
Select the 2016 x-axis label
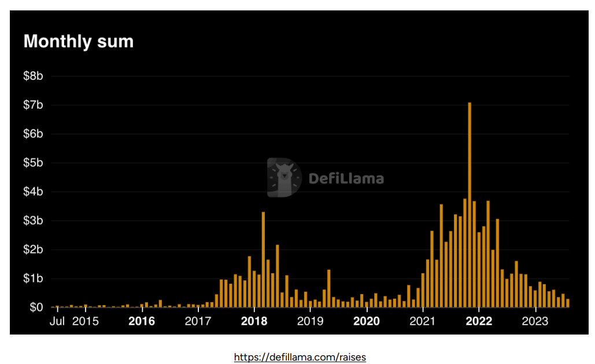point(142,321)
